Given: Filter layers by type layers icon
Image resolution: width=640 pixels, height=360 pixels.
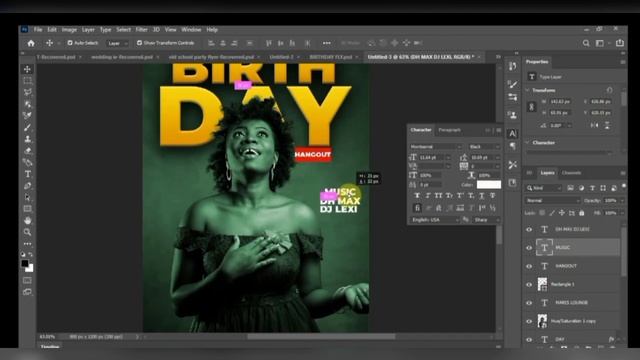Looking at the screenshot, I should [592, 188].
